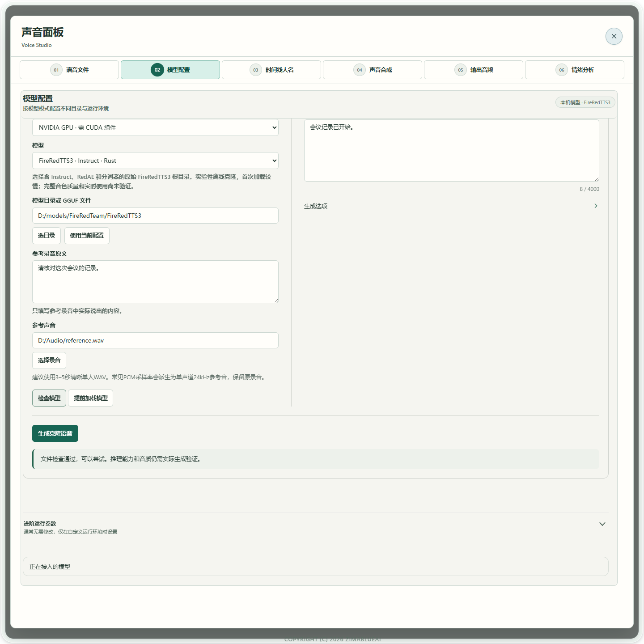Click the 正在接入的模型 row
This screenshot has height=644, width=644.
(x=315, y=567)
